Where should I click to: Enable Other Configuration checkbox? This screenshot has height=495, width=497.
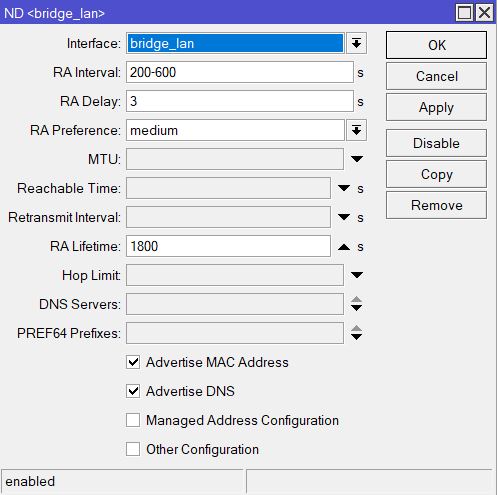pyautogui.click(x=133, y=449)
